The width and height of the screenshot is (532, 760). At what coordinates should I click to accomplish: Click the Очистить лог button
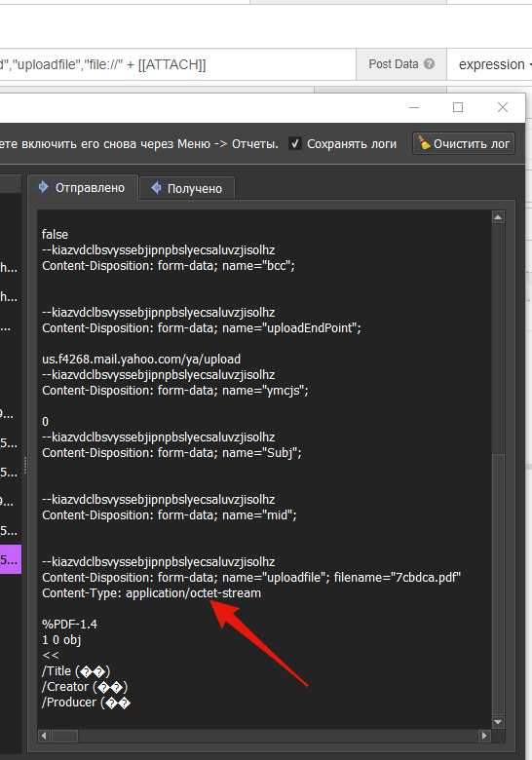pos(463,143)
